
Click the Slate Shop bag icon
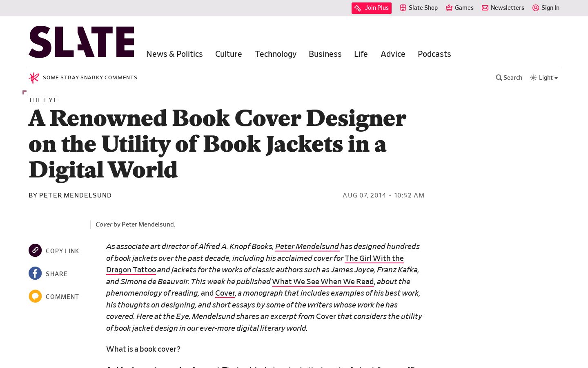[403, 8]
